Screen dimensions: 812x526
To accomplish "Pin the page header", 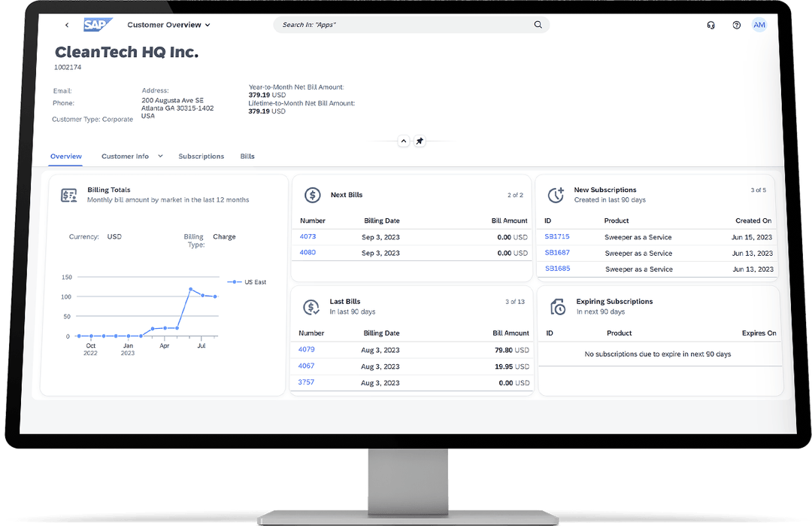I will [x=420, y=141].
